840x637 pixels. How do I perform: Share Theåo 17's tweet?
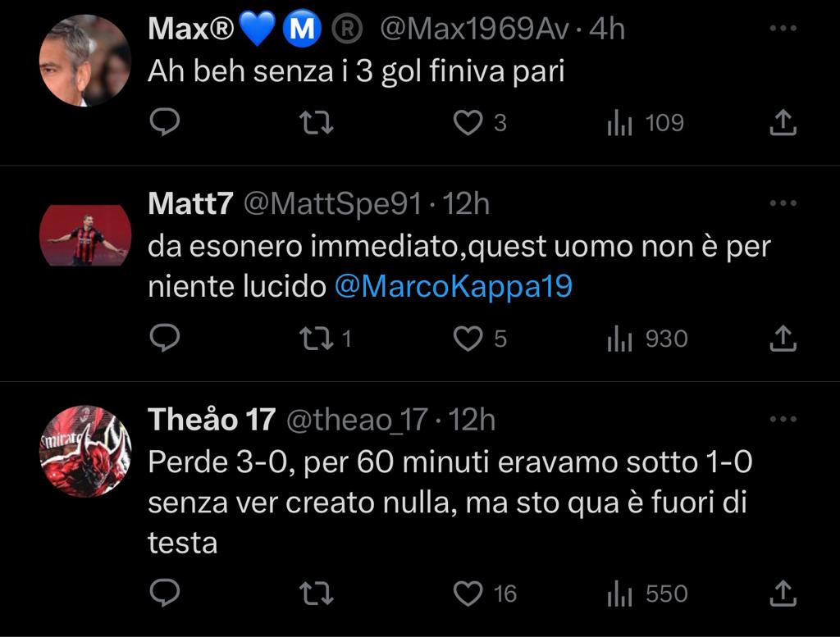pos(783,593)
